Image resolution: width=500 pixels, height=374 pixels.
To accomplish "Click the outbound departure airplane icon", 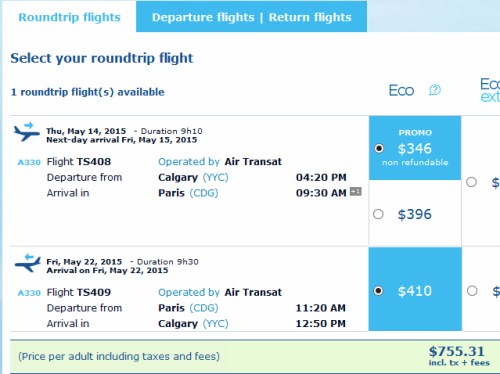I will (27, 131).
